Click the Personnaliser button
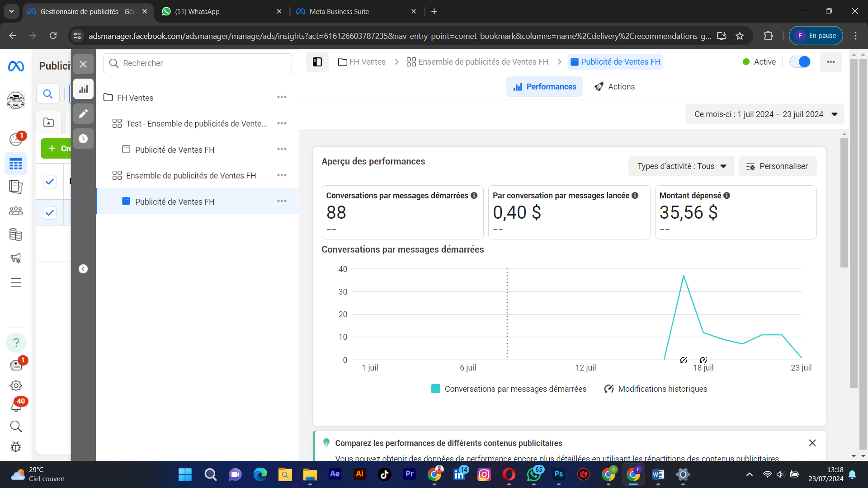868x488 pixels. [x=778, y=166]
